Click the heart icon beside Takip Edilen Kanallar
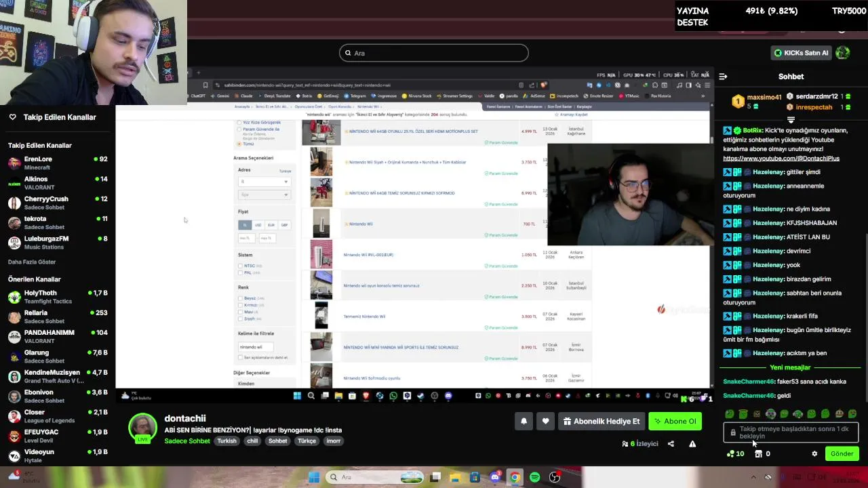Image resolution: width=868 pixels, height=488 pixels. pos(12,117)
